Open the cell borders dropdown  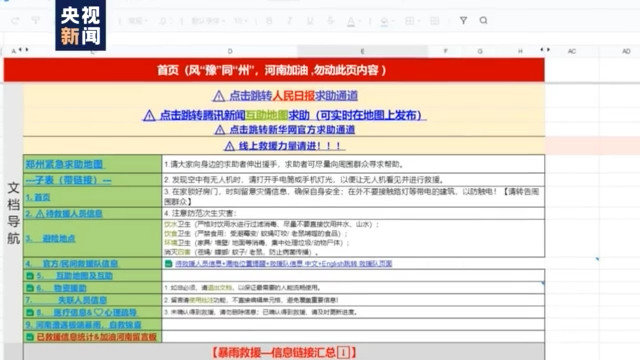[412, 20]
